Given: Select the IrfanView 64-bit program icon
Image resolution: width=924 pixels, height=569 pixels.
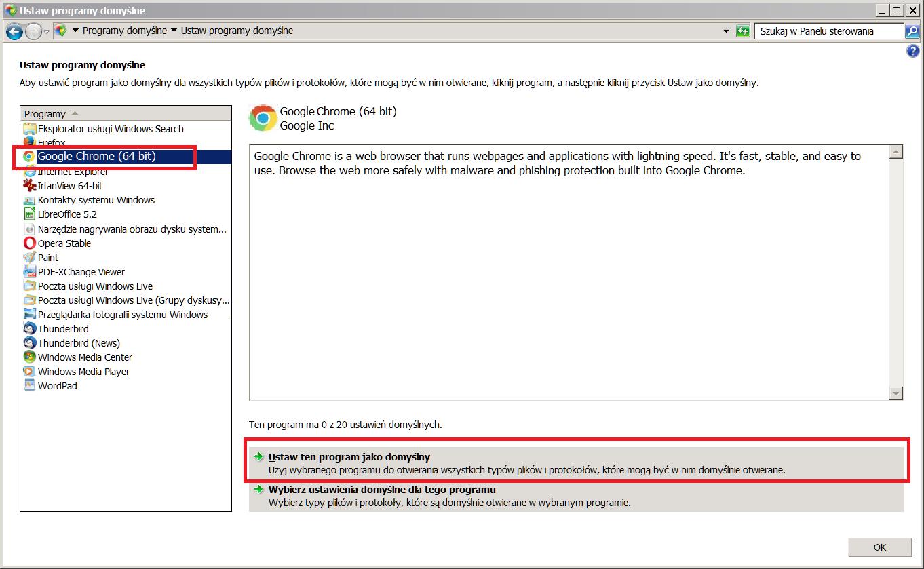Looking at the screenshot, I should tap(29, 186).
